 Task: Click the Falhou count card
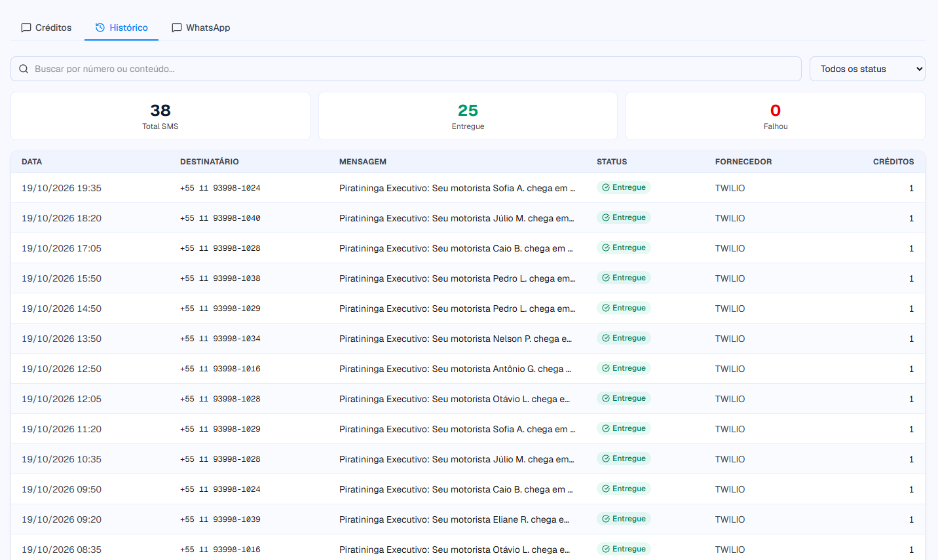pyautogui.click(x=776, y=116)
